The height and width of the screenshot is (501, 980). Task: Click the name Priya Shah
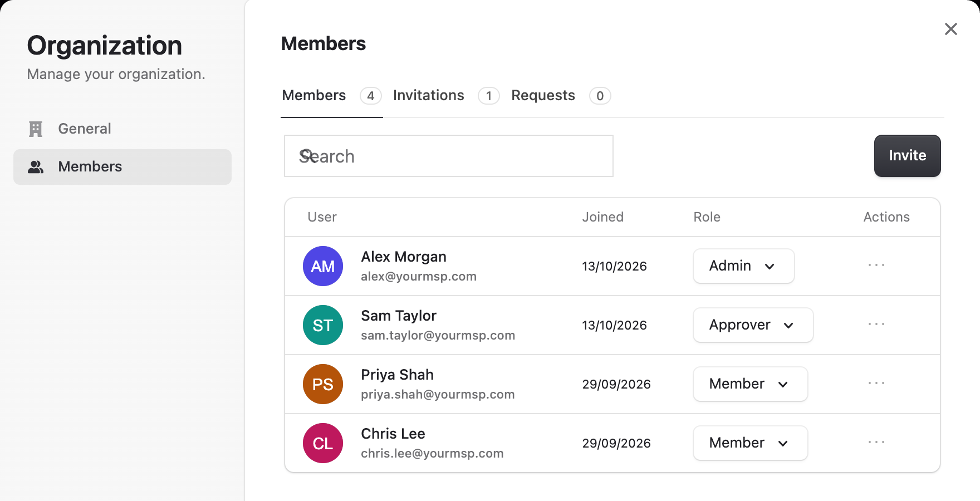coord(397,375)
